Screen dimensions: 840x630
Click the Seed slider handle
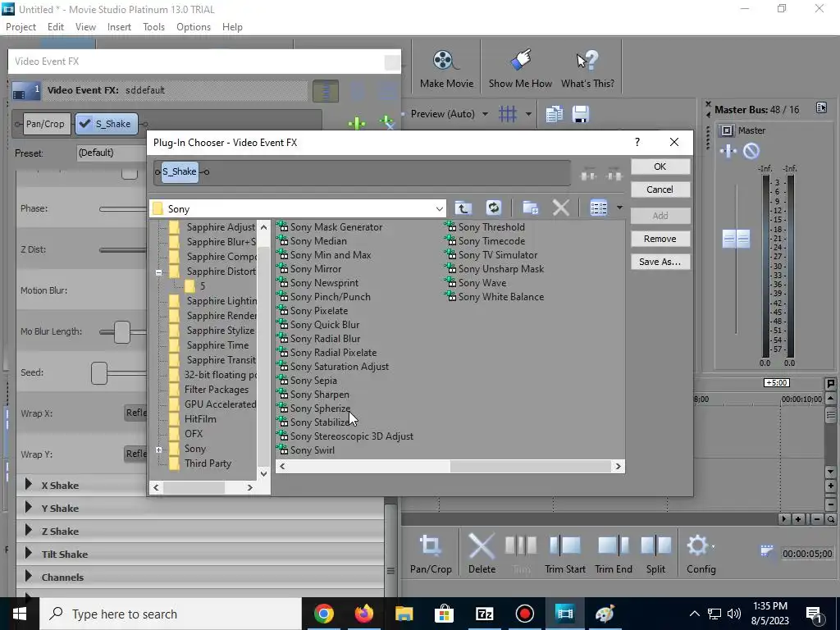click(99, 373)
